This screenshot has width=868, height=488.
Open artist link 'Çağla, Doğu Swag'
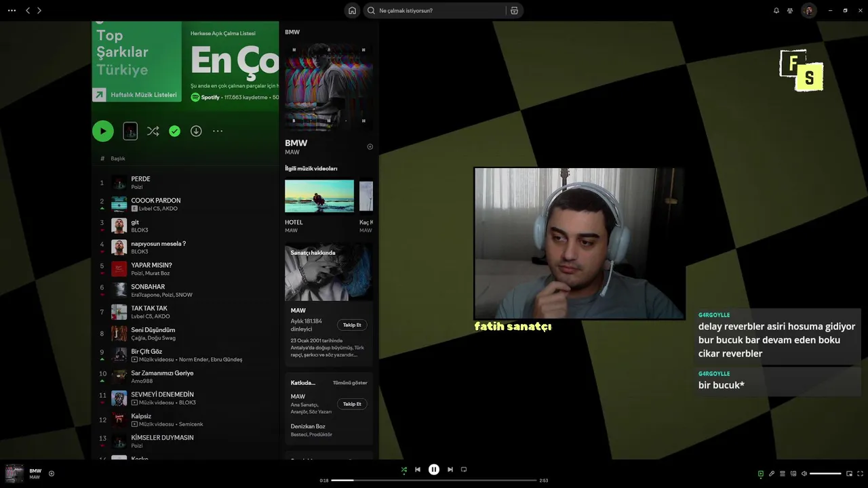pyautogui.click(x=153, y=338)
